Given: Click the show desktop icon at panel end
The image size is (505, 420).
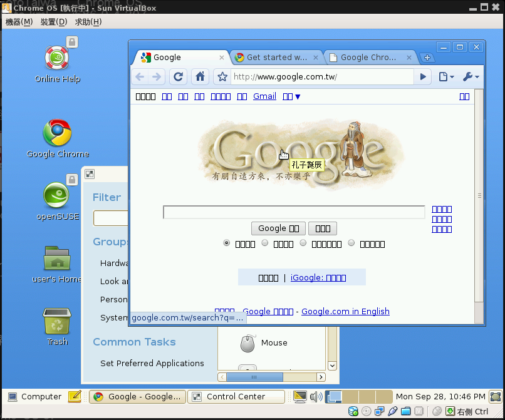Looking at the screenshot, I should coord(496,396).
